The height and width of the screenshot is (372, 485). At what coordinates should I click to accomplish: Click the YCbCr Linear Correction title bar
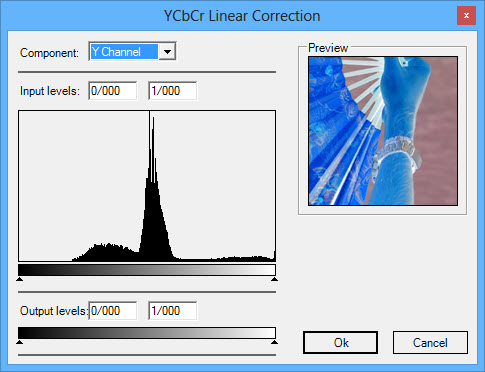[x=242, y=16]
